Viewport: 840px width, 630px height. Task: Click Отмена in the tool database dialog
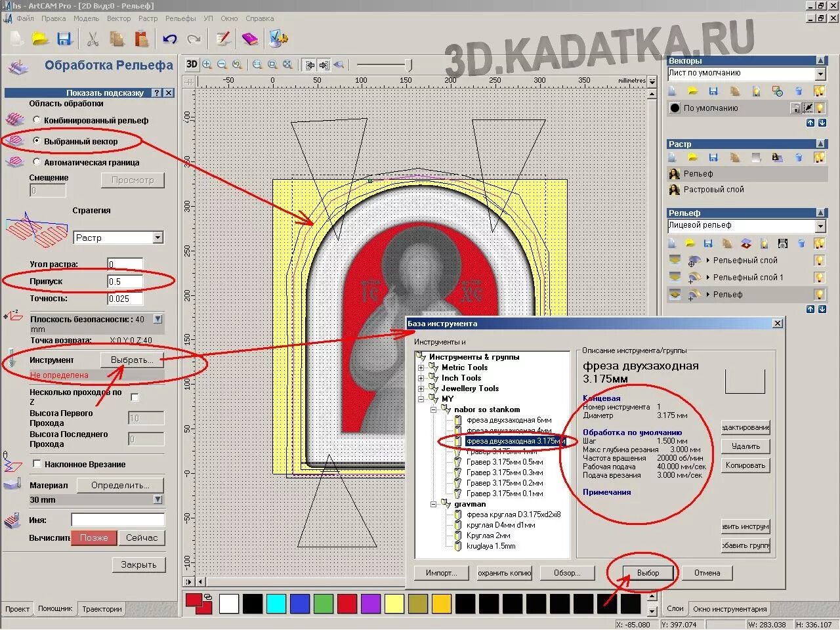click(x=707, y=573)
